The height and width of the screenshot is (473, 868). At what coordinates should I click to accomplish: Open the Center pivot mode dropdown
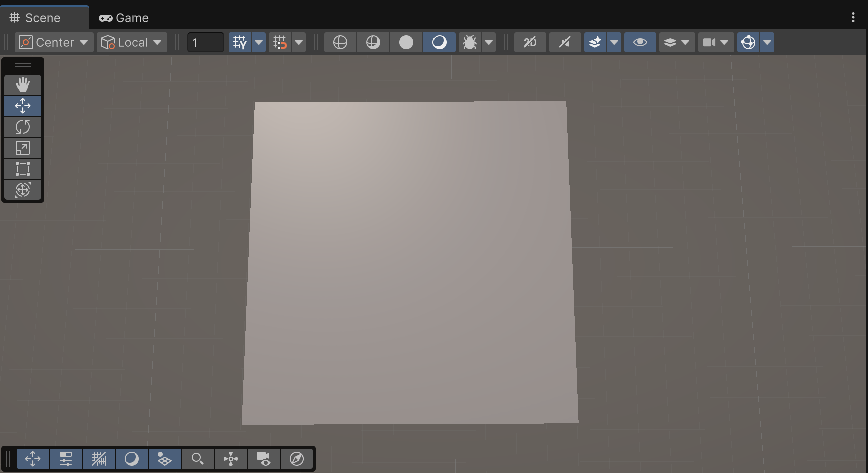click(53, 42)
